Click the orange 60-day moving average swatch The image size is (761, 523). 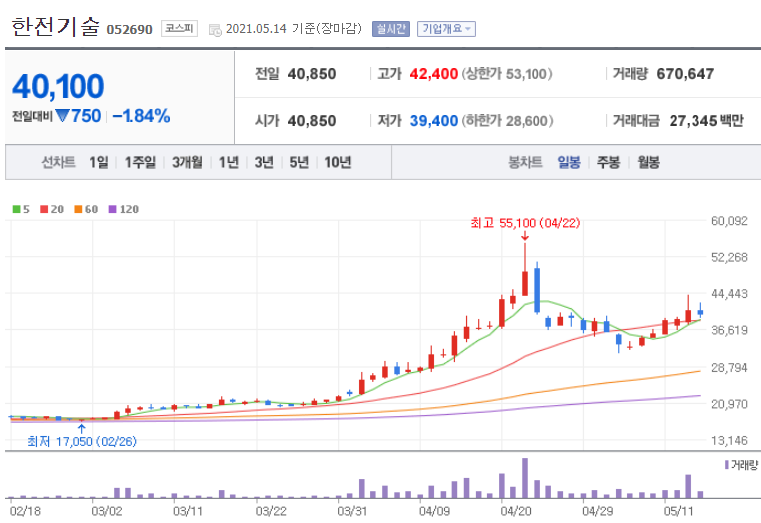[x=78, y=209]
